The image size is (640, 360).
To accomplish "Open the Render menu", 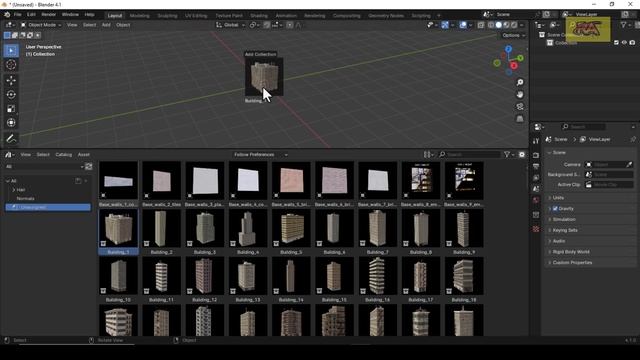I will (x=49, y=15).
